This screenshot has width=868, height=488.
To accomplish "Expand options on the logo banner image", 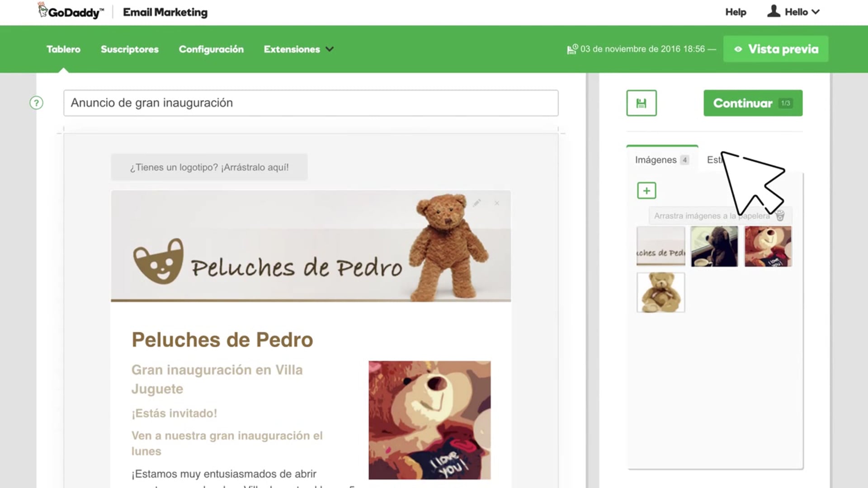I will tap(476, 203).
